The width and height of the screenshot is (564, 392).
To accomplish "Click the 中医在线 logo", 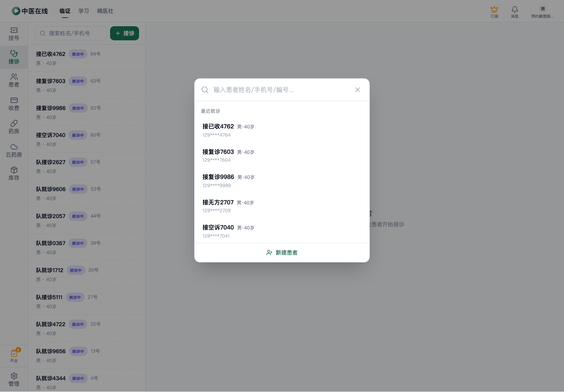I will 30,11.
